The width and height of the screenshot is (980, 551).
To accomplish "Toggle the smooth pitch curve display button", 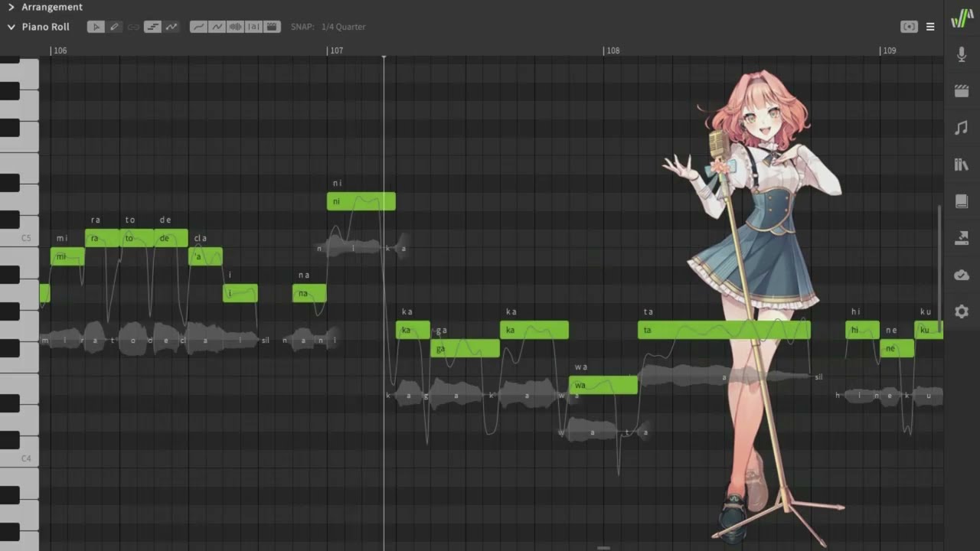I will click(198, 27).
